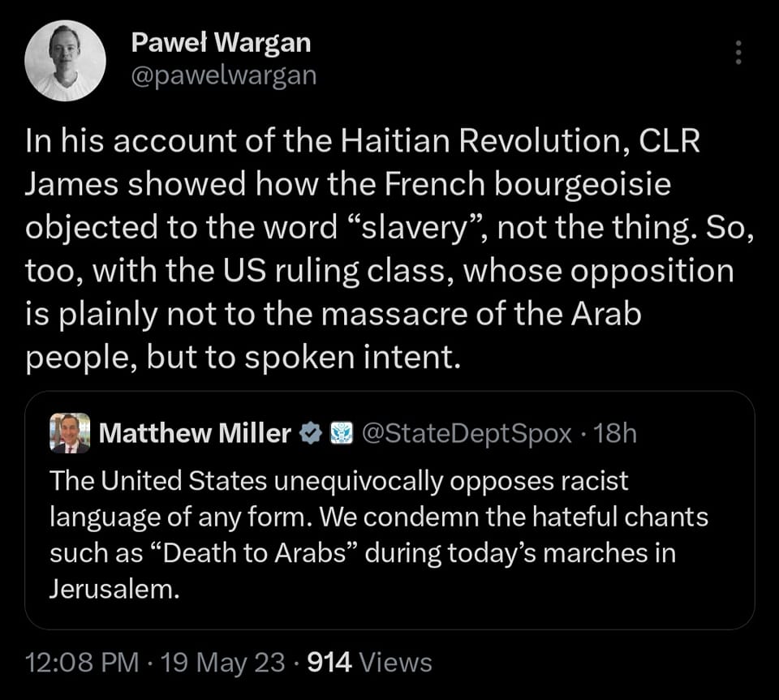Click the 12:08 PM post time
This screenshot has height=700, width=779.
[81, 663]
